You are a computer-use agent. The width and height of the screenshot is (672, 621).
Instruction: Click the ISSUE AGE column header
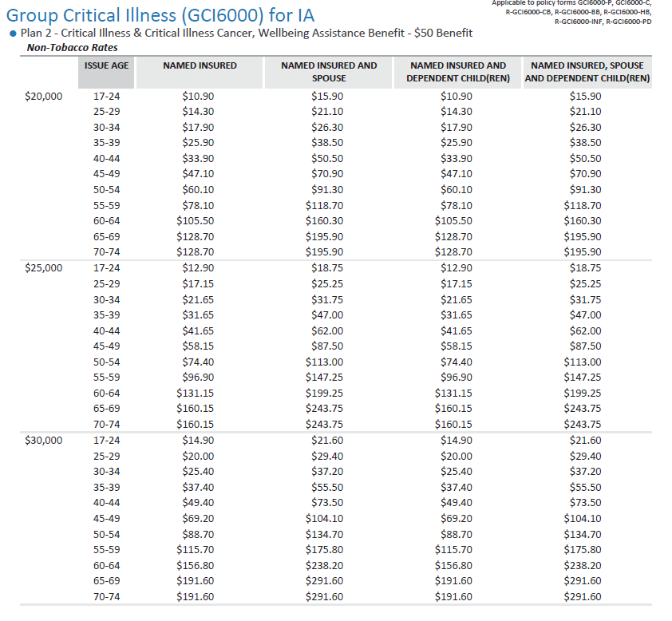pos(106,65)
